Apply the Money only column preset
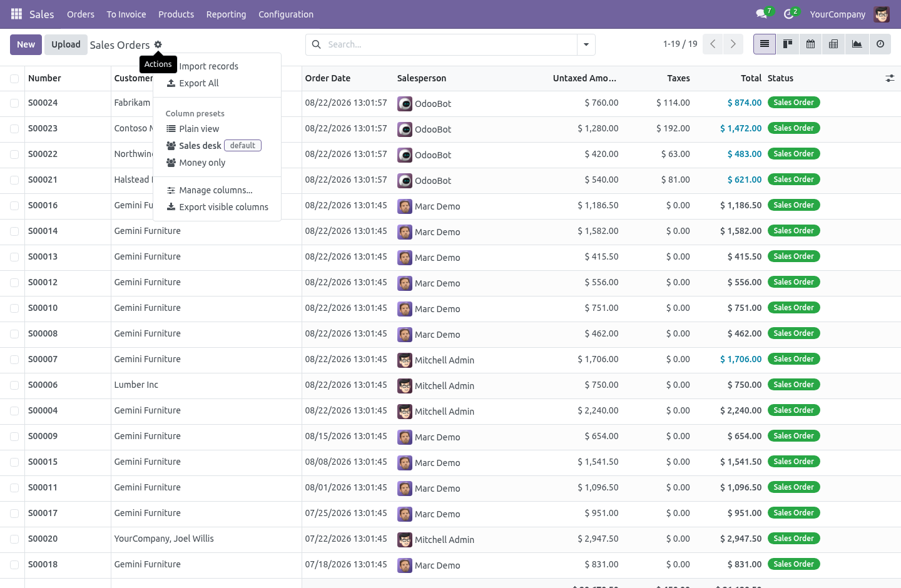Image resolution: width=901 pixels, height=588 pixels. (x=217, y=163)
